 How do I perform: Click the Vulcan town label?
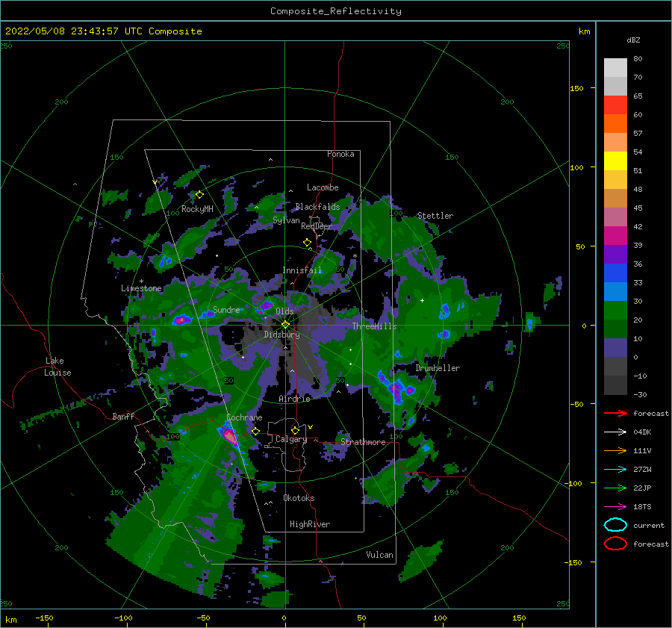coord(379,555)
